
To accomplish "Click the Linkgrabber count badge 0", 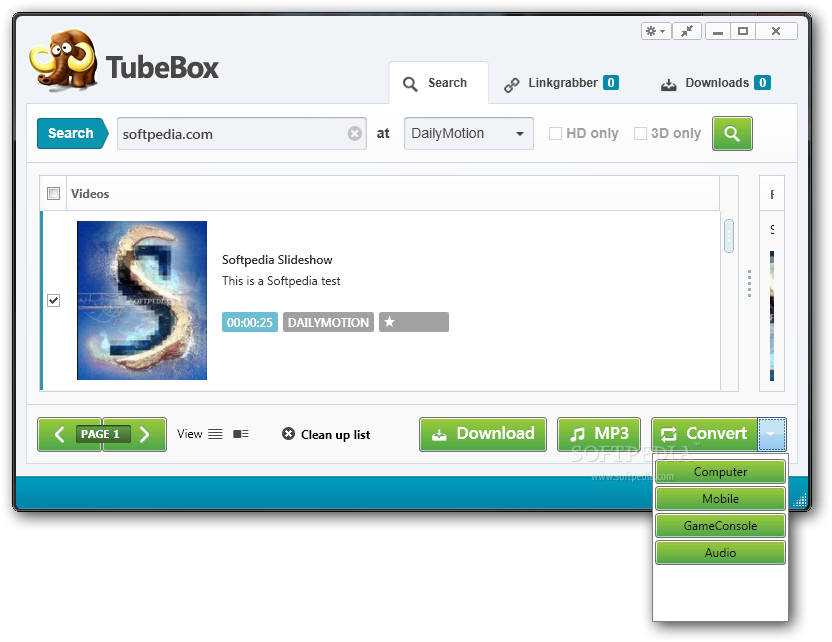I will pos(611,83).
